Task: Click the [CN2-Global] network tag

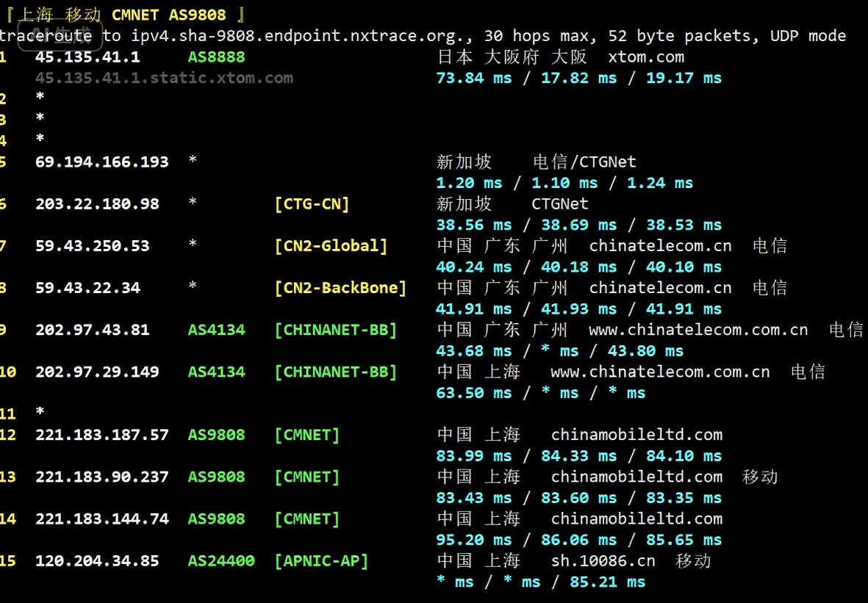Action: pos(331,245)
